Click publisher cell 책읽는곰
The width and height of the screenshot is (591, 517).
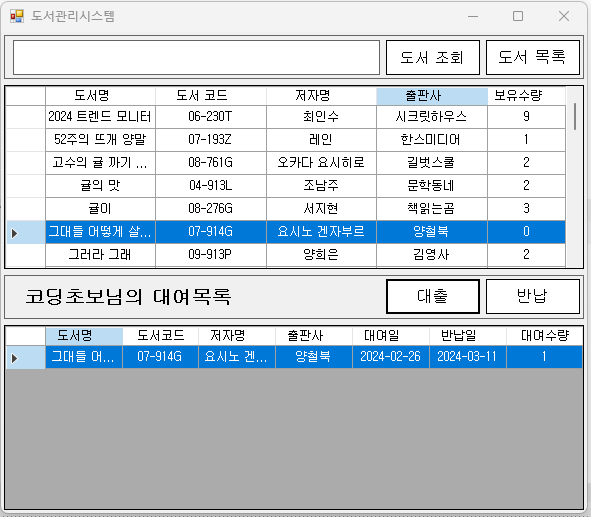point(432,209)
